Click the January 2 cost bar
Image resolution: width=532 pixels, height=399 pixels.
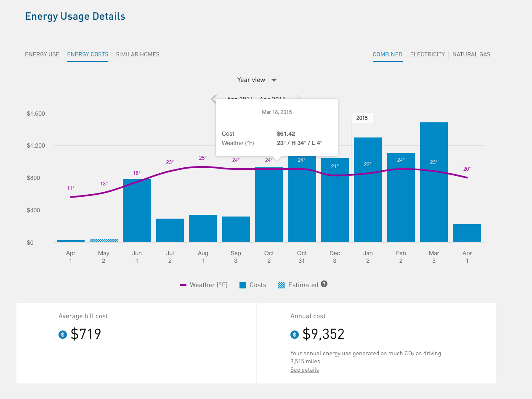(x=368, y=190)
